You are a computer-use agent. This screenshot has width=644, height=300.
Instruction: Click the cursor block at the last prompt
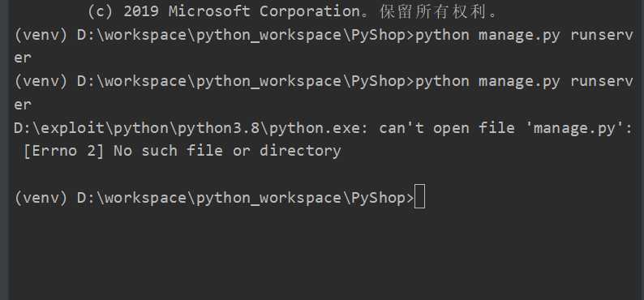pyautogui.click(x=420, y=197)
